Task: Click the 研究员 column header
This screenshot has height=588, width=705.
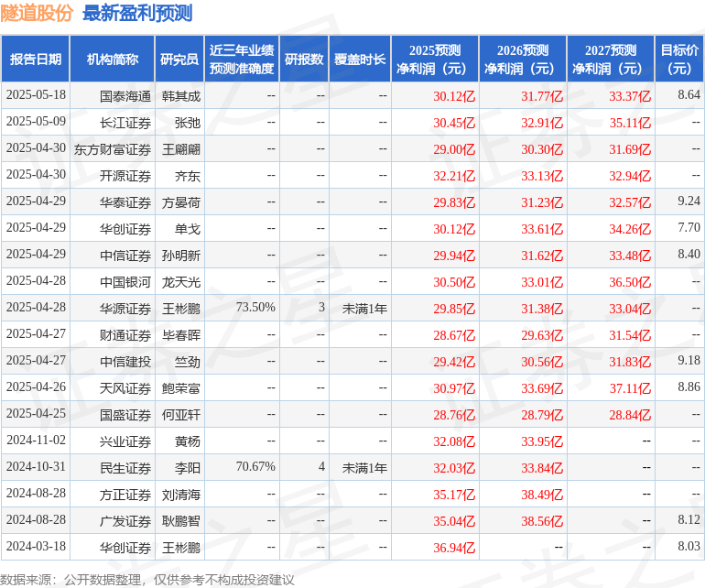Action: (x=179, y=59)
